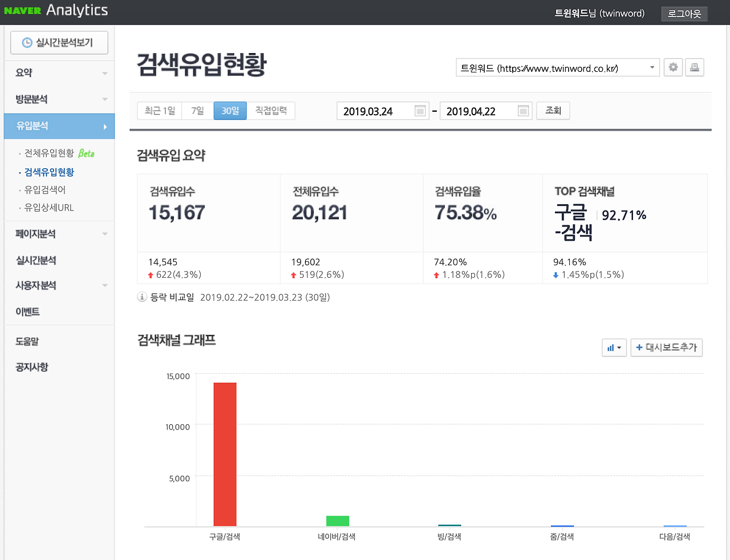Click the previous period value 94.16%

click(x=570, y=262)
